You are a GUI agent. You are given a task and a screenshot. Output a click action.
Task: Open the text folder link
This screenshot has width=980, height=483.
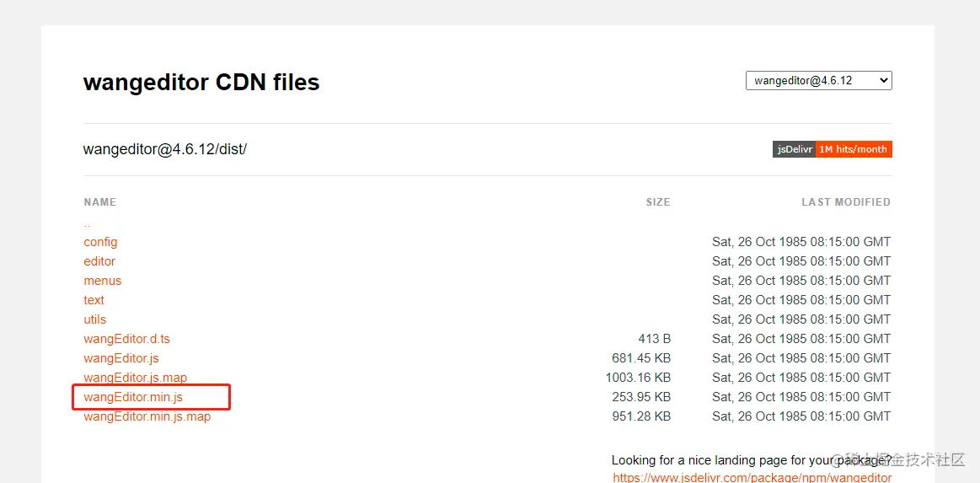[x=94, y=300]
